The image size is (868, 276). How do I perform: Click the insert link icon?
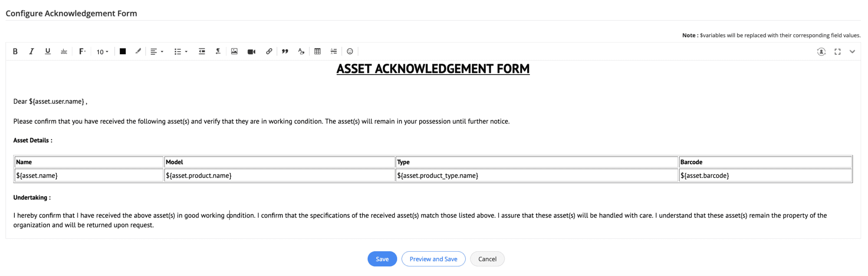[x=269, y=51]
